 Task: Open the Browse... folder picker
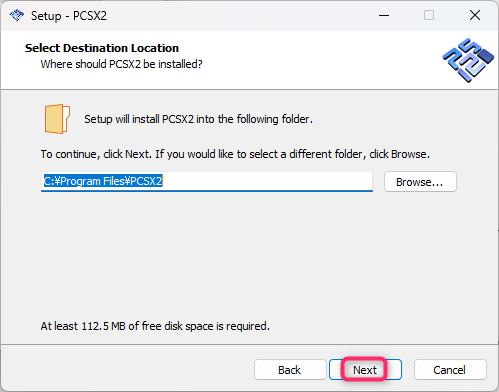420,182
